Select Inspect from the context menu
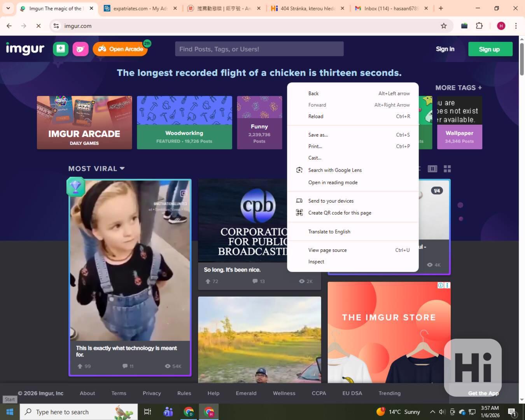Viewport: 525px width, 420px height. click(316, 262)
